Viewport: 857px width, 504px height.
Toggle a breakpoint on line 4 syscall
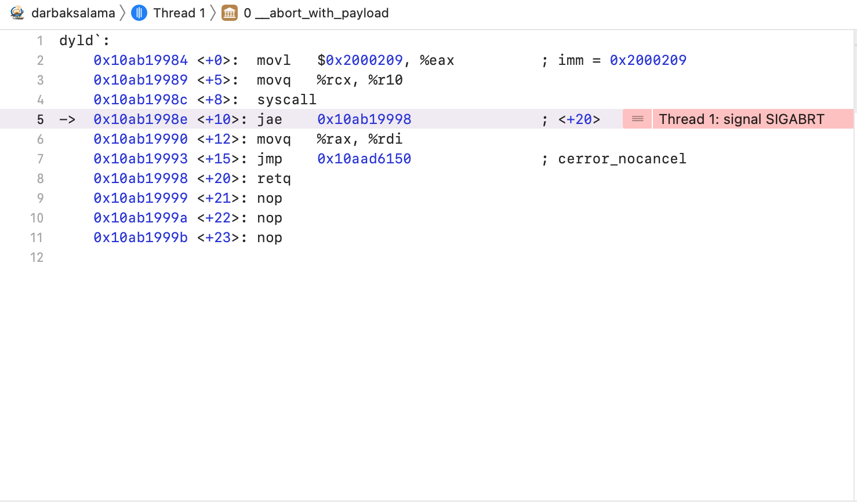(x=40, y=100)
